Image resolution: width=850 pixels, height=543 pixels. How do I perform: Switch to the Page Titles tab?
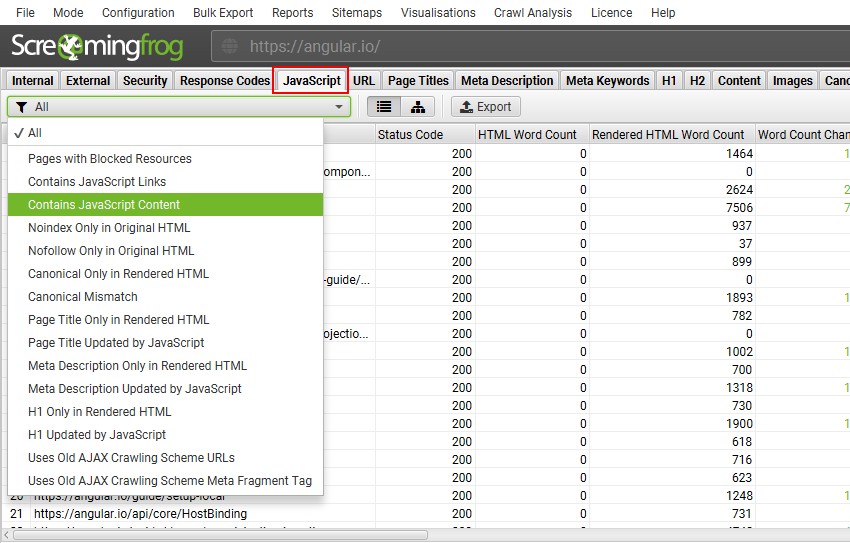click(x=418, y=81)
